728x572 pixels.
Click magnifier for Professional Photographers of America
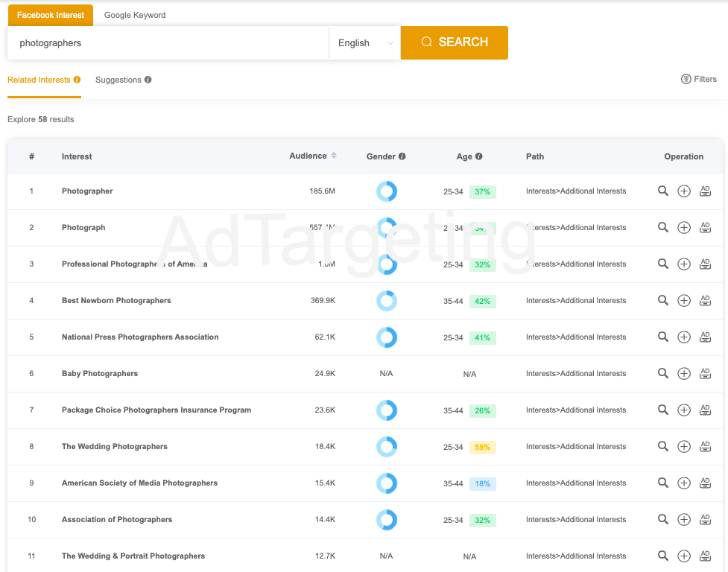click(x=663, y=264)
